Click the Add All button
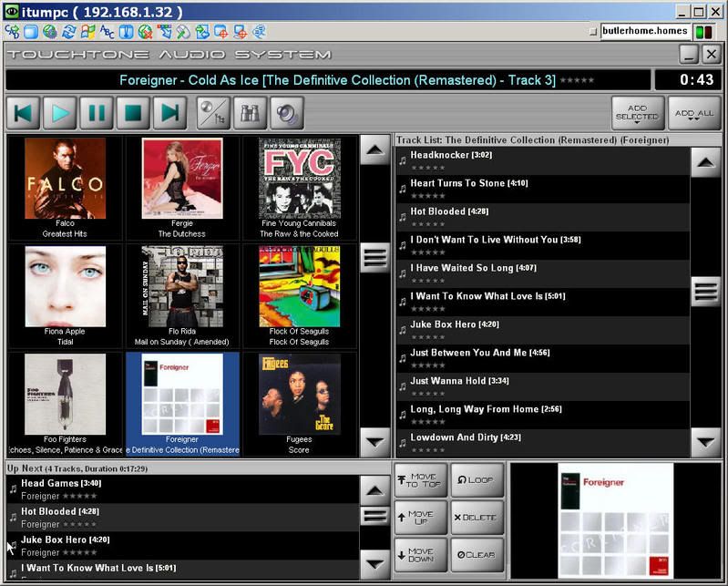The width and height of the screenshot is (728, 586). pos(694,113)
